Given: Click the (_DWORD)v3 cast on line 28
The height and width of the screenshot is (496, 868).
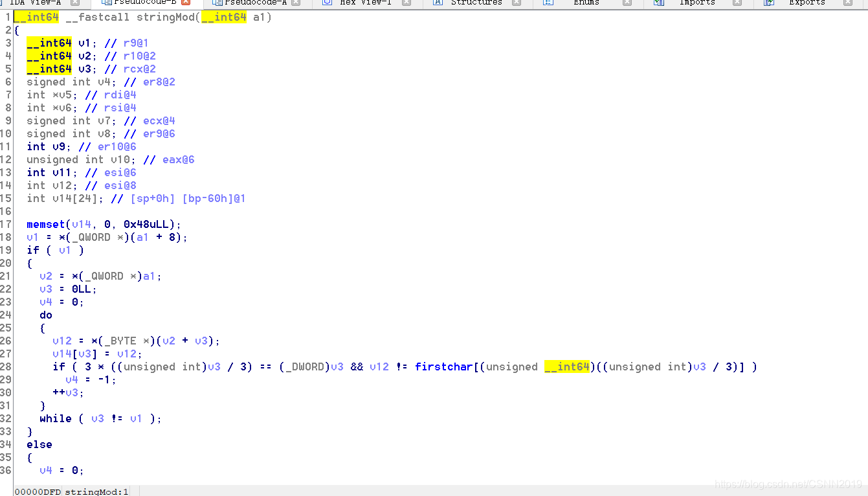Looking at the screenshot, I should [x=311, y=366].
